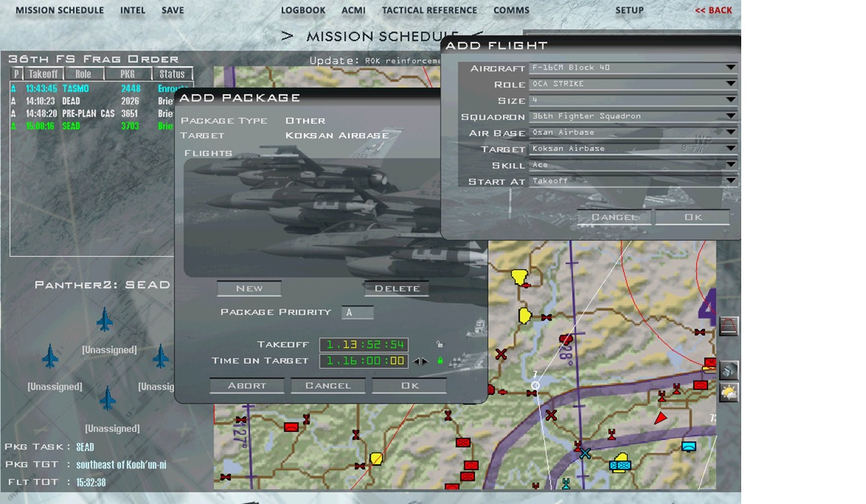Click the Time on Target time field
The height and width of the screenshot is (504, 866).
point(364,361)
